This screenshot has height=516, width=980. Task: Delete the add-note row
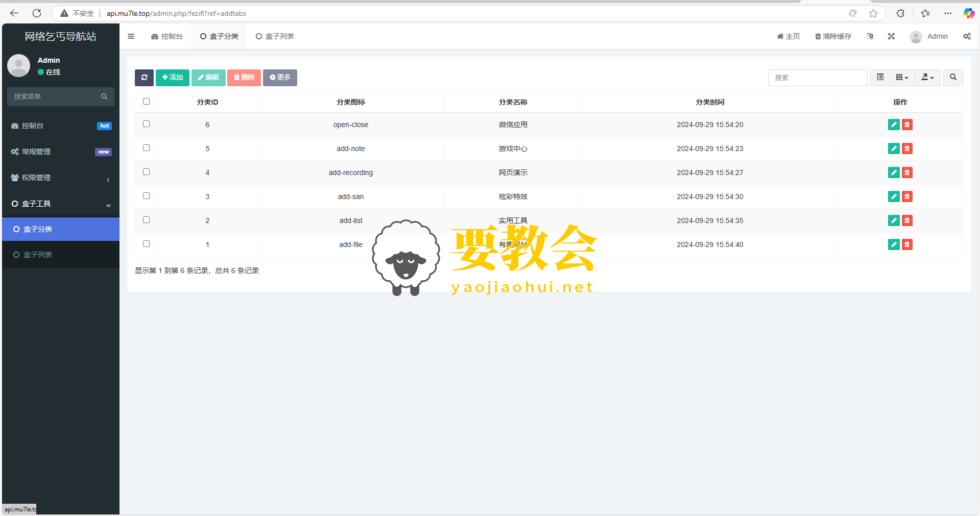coord(907,149)
